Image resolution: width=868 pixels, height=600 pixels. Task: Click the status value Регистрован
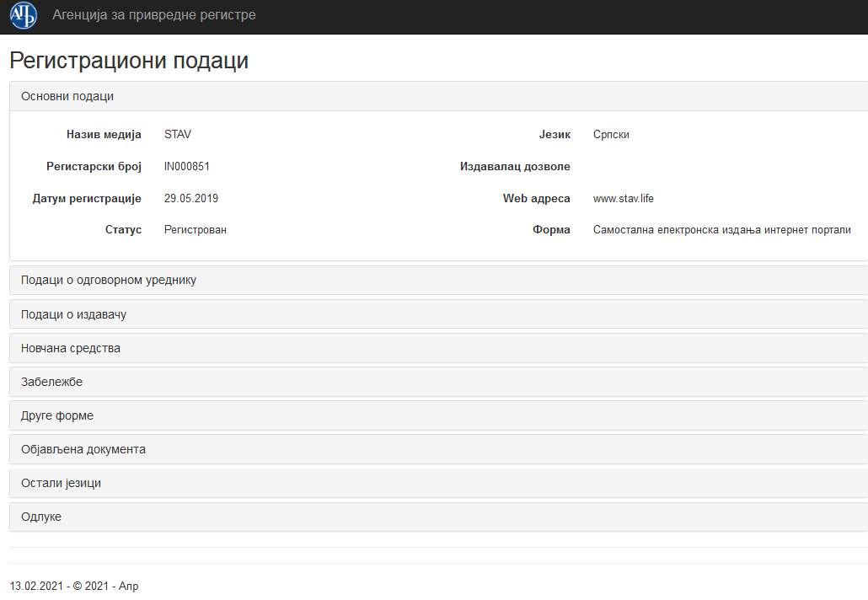(x=196, y=230)
